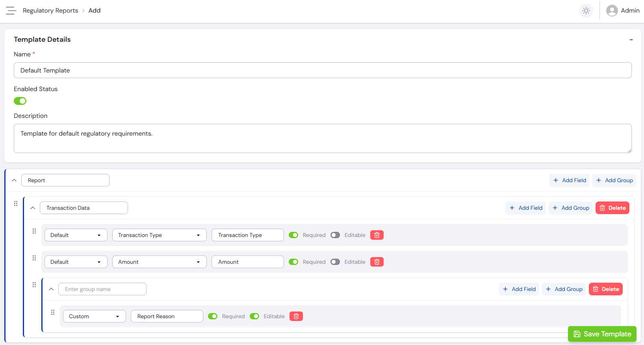Image resolution: width=644 pixels, height=345 pixels.
Task: Toggle the Enabled Status switch
Action: coord(20,101)
